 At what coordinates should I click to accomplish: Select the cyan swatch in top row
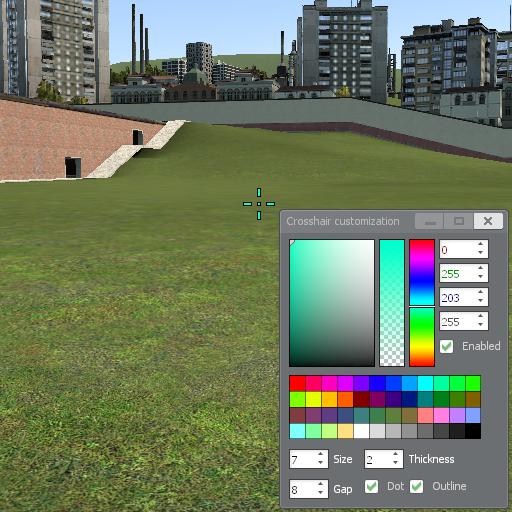pos(425,384)
